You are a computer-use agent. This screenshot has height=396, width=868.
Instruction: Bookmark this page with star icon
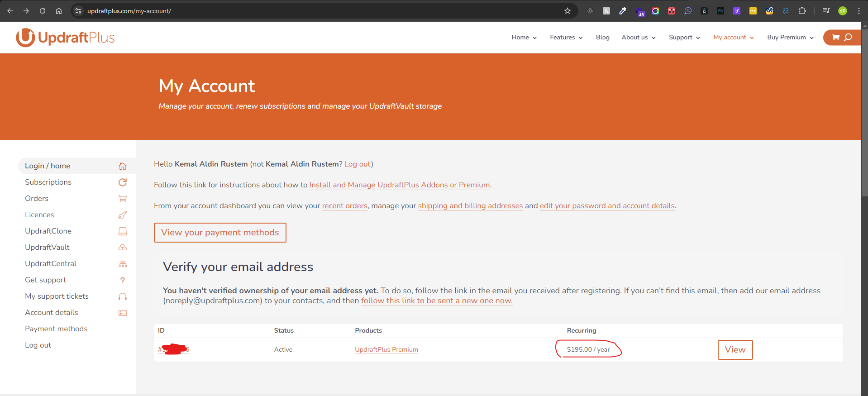click(567, 11)
